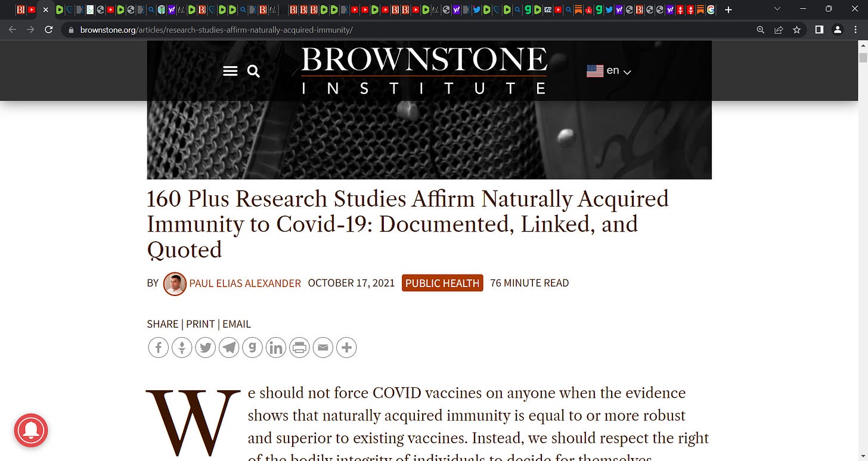The width and height of the screenshot is (868, 461).
Task: Click the page vertical scrollbar thumb
Action: tap(863, 57)
